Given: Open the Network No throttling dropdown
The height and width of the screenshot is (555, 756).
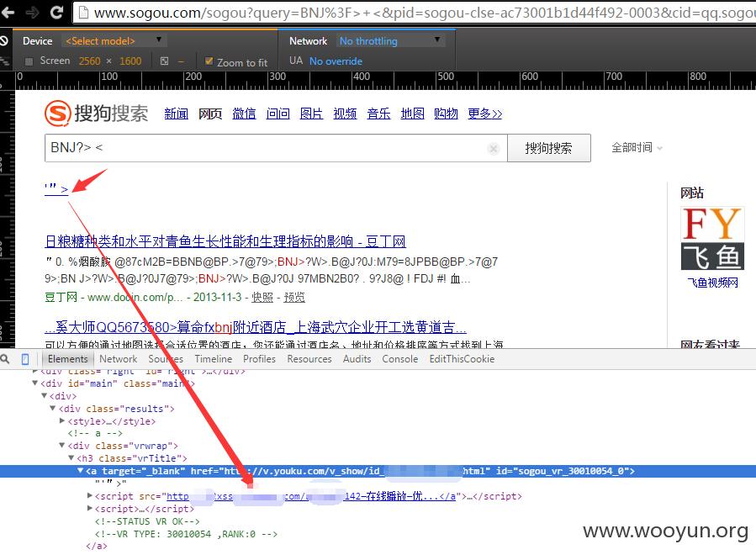Looking at the screenshot, I should 389,41.
